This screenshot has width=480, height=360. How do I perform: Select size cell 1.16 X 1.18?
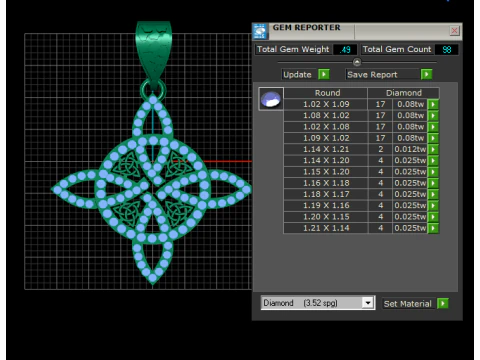click(326, 183)
